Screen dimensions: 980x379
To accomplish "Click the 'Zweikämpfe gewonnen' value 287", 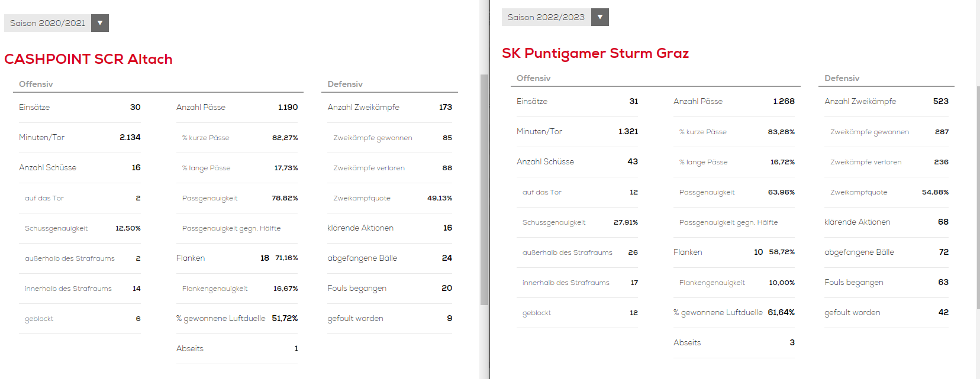I will coord(942,132).
